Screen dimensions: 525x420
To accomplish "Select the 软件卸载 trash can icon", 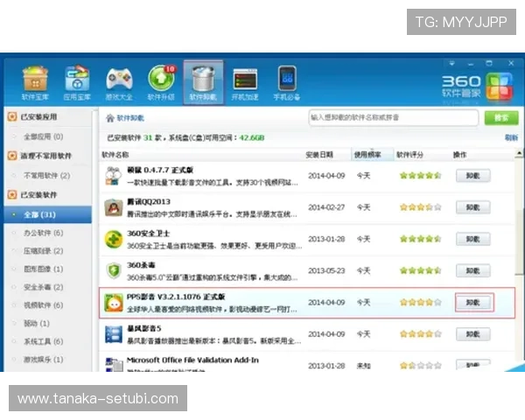I will click(203, 83).
